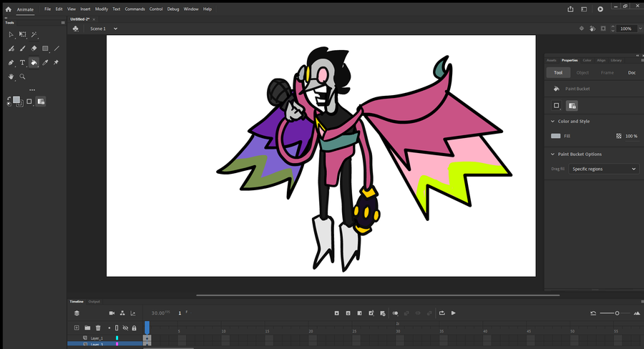Toggle Show all layers as outlines
Screen dimensions: 644x349
tap(117, 328)
